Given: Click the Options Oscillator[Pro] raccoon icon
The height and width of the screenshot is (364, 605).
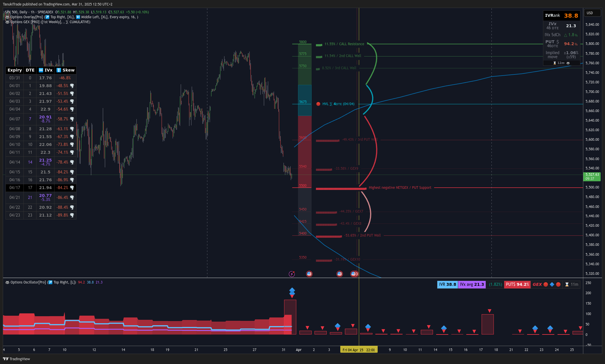Looking at the screenshot, I should coord(7,282).
